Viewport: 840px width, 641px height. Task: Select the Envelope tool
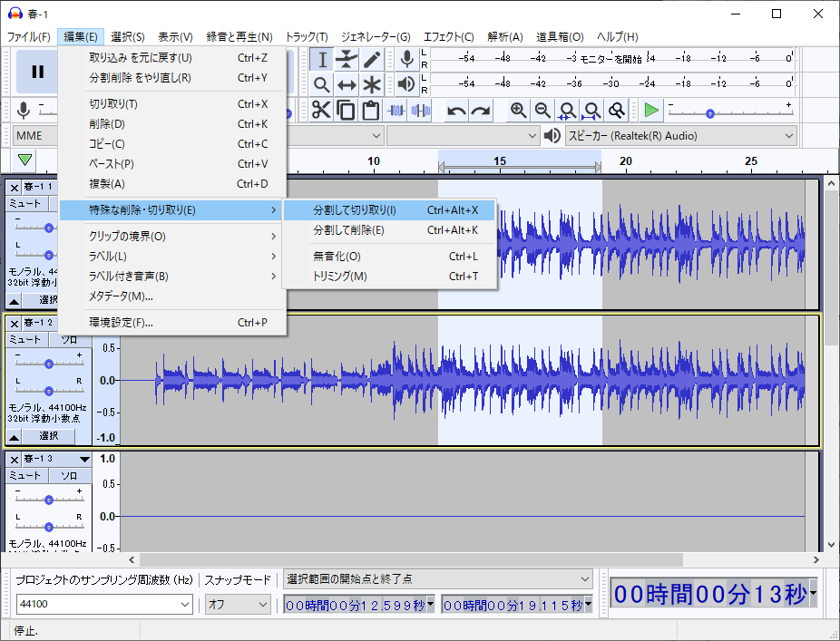[x=347, y=59]
